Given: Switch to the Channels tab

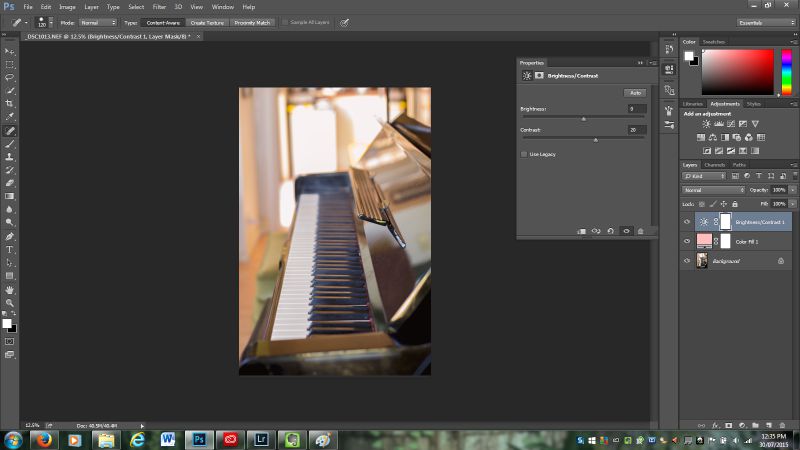Looking at the screenshot, I should [x=714, y=165].
